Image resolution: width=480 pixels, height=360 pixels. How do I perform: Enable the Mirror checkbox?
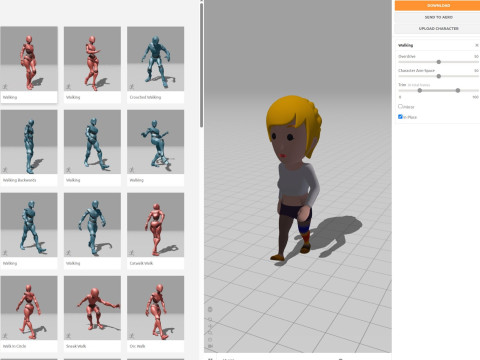click(x=400, y=106)
